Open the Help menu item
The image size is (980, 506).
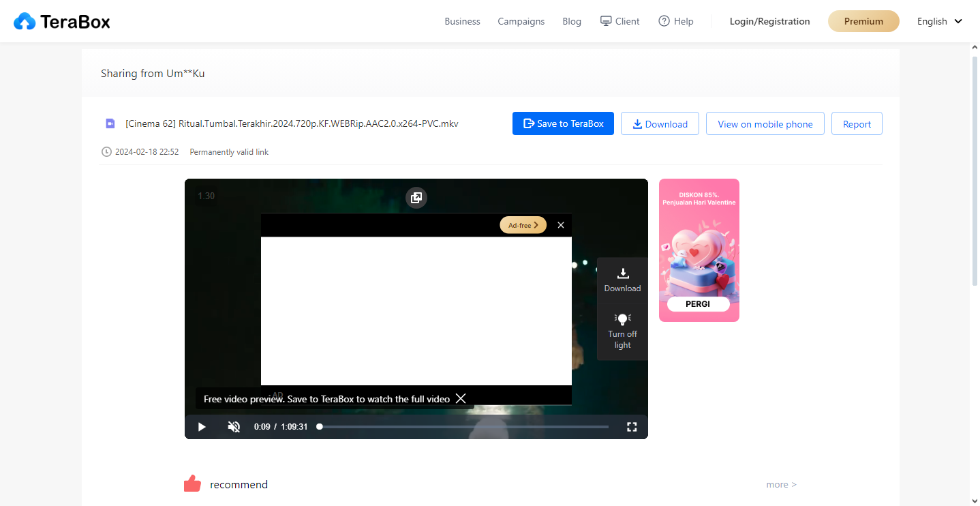pyautogui.click(x=676, y=21)
